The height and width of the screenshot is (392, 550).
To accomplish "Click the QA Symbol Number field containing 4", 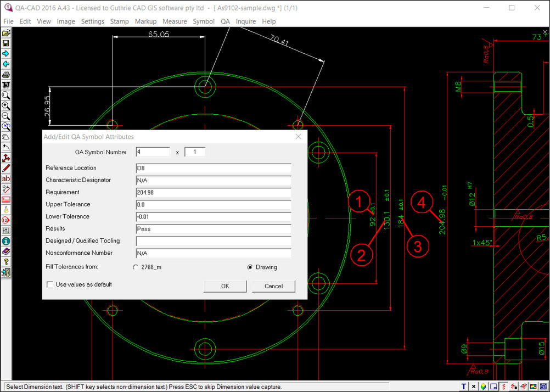I will coord(153,152).
